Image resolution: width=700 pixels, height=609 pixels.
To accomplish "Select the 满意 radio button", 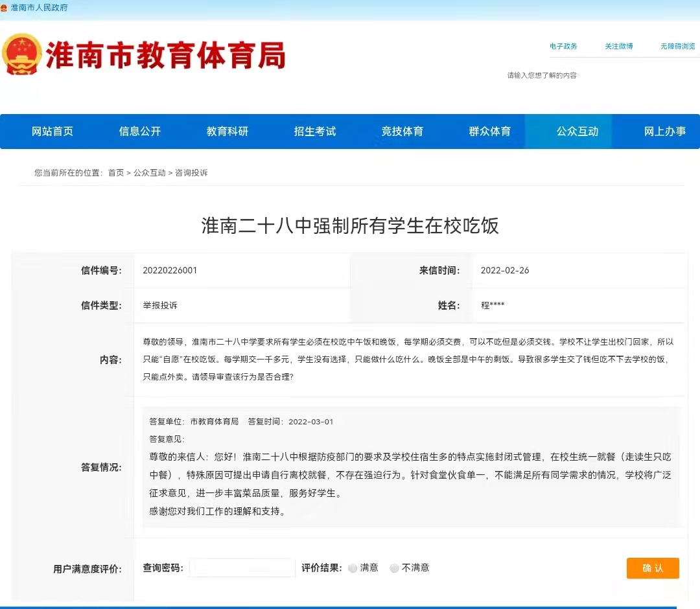I will pos(353,568).
